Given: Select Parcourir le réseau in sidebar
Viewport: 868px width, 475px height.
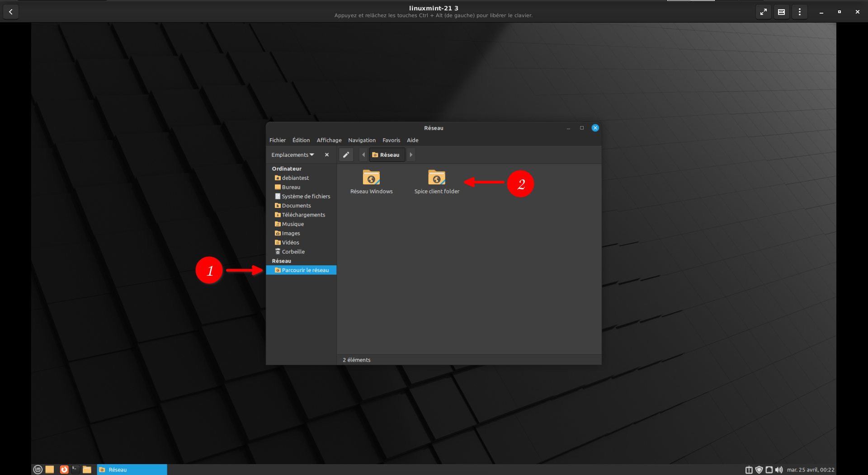Looking at the screenshot, I should click(x=301, y=270).
